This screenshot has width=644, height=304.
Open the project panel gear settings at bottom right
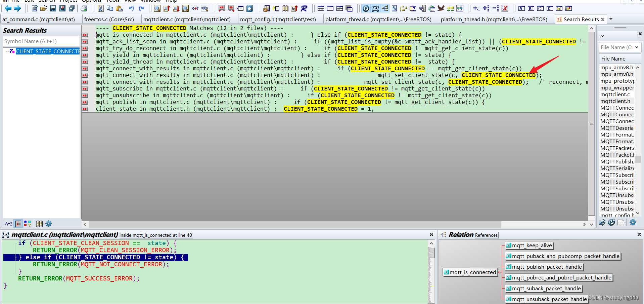pyautogui.click(x=633, y=222)
